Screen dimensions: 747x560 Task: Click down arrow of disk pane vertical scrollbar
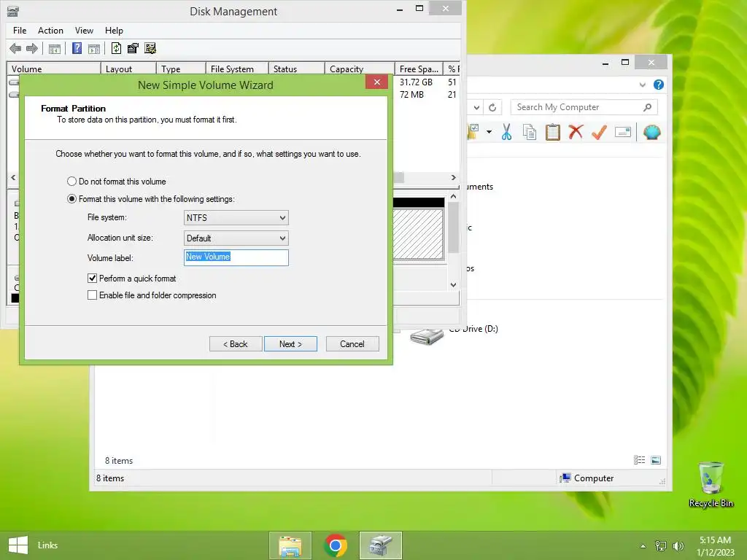(453, 285)
